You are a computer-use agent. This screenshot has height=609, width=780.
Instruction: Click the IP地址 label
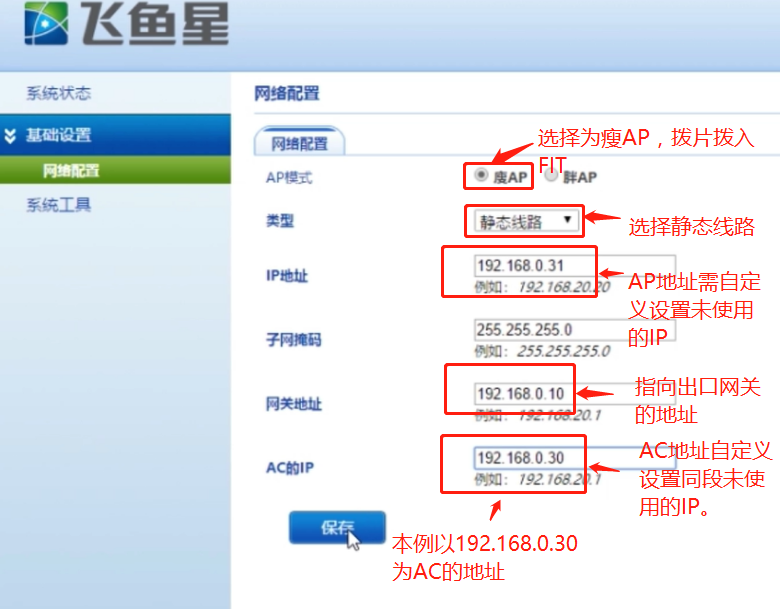287,275
